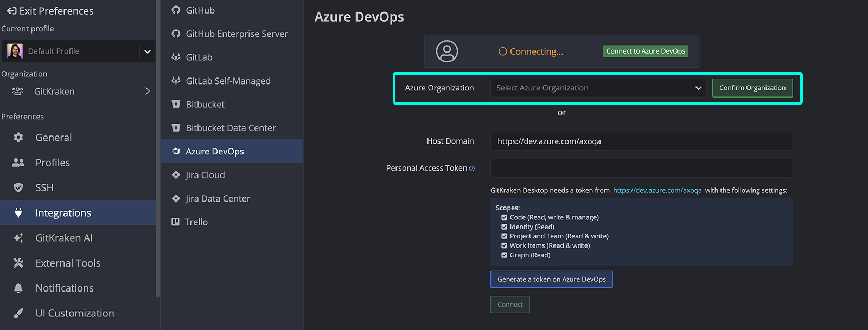
Task: Toggle the Identity (Read) scope checkbox
Action: point(504,227)
